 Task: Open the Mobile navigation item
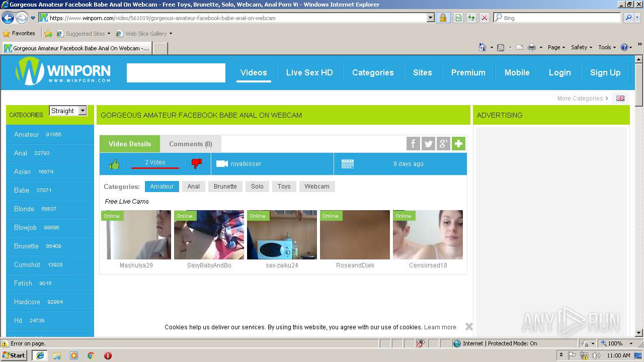pos(517,72)
